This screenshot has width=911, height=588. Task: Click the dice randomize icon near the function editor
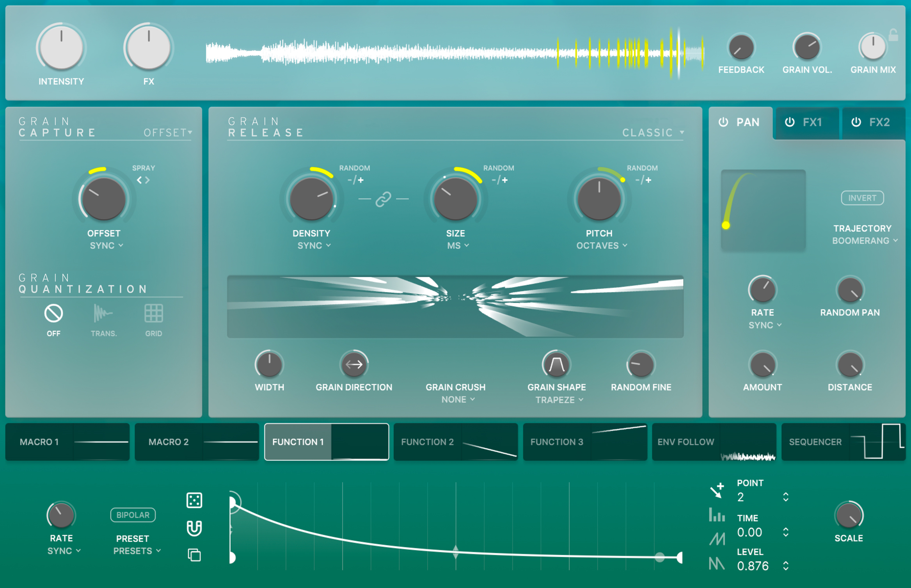pyautogui.click(x=194, y=501)
